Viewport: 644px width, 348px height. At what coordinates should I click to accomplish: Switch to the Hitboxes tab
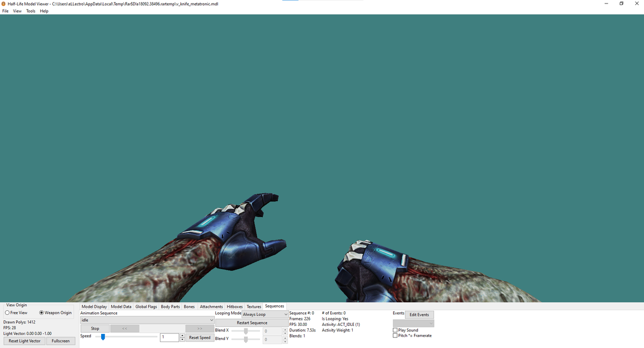[x=235, y=307]
